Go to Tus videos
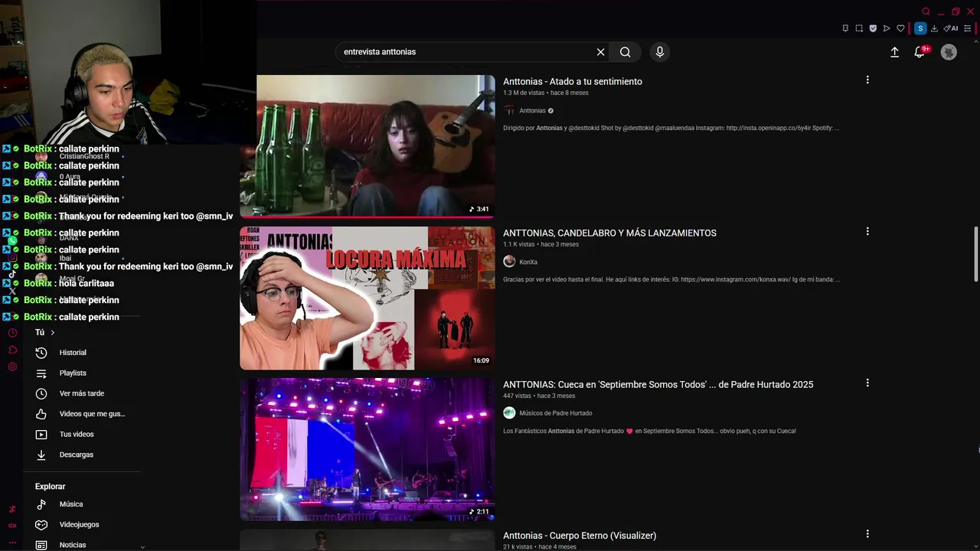The height and width of the screenshot is (551, 980). click(77, 435)
